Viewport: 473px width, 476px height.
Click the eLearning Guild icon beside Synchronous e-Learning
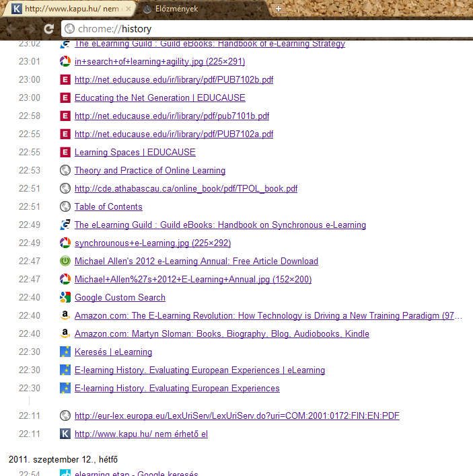click(65, 225)
